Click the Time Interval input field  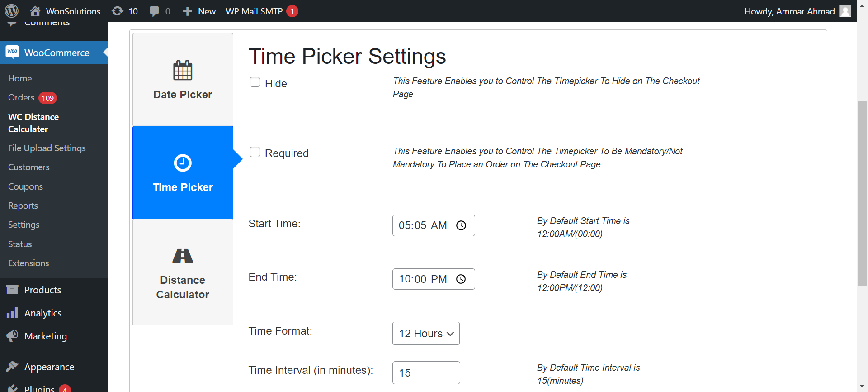pos(425,373)
